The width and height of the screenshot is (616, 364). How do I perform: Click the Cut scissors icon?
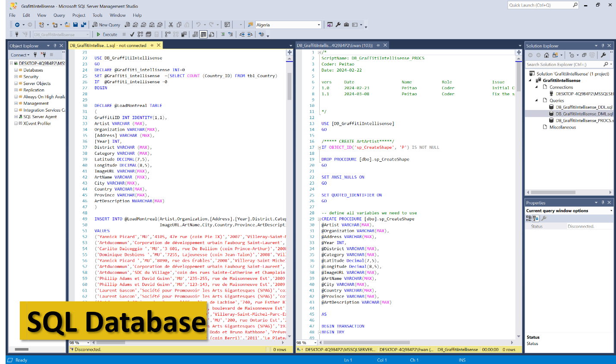coord(171,25)
